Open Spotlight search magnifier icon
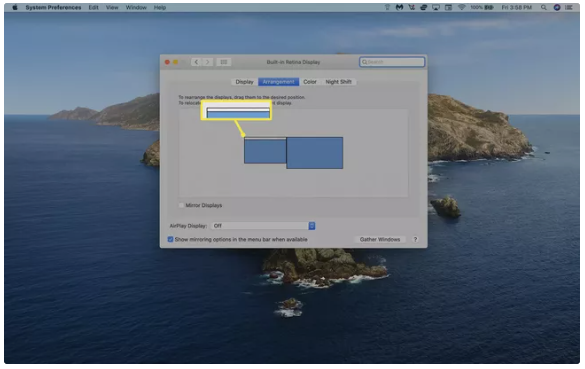The image size is (585, 369). point(544,7)
